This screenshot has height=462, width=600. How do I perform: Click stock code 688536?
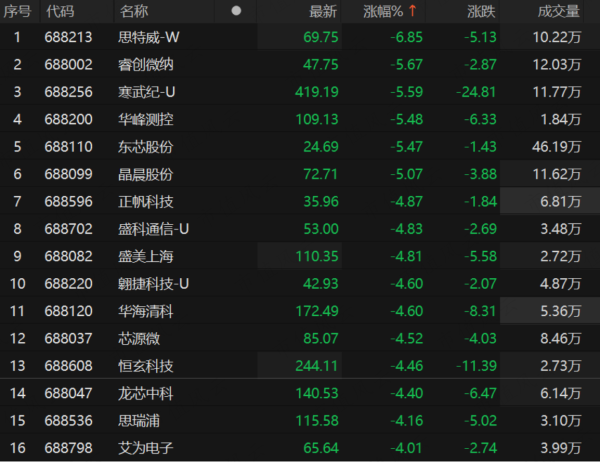pos(68,421)
